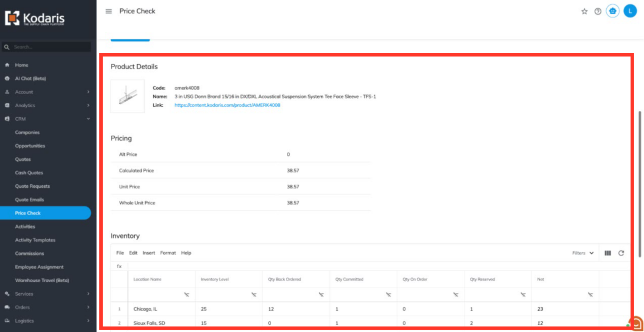The width and height of the screenshot is (644, 332).
Task: Expand the Orders sidebar section
Action: 88,307
